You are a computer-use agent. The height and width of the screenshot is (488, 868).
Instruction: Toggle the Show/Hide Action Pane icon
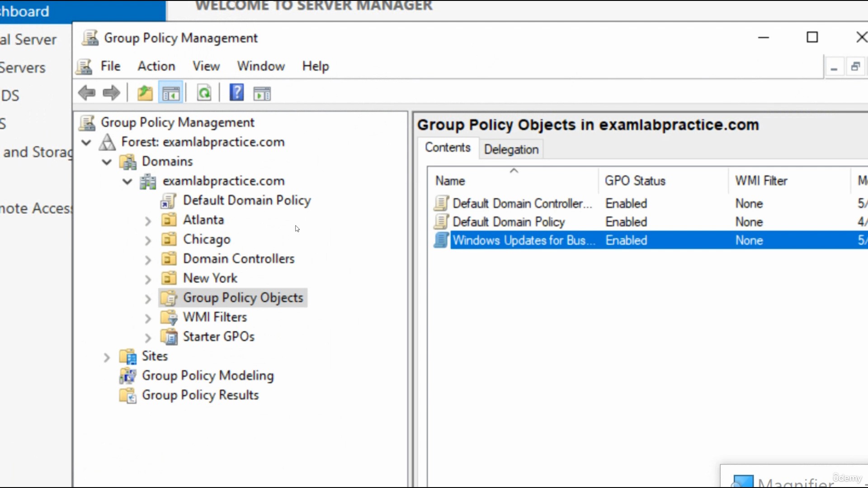[262, 94]
